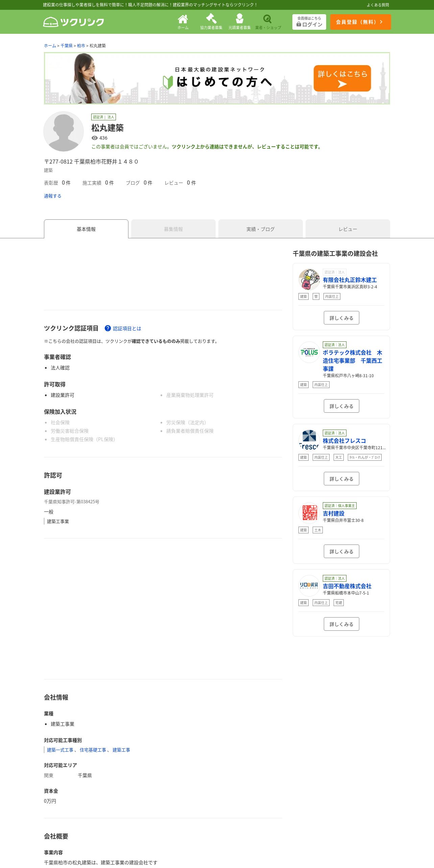The height and width of the screenshot is (868, 434).
Task: Click 詳しくみる for 有限会社丸正鈴木建工
Action: click(341, 318)
